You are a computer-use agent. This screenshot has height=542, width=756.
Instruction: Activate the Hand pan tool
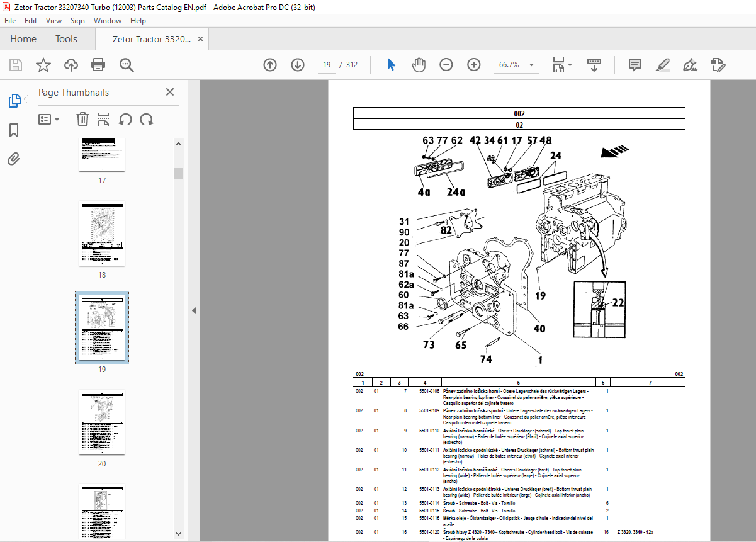[x=419, y=65]
